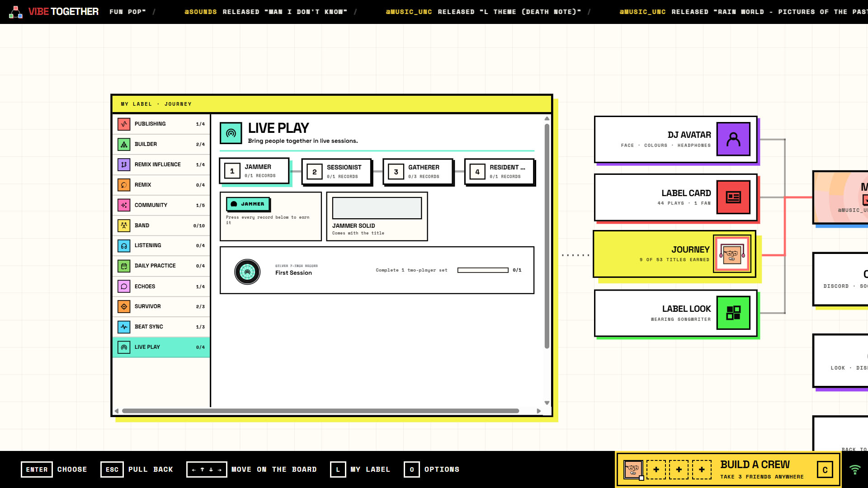Open the Jammer tier tab
The height and width of the screenshot is (488, 868).
pos(254,171)
